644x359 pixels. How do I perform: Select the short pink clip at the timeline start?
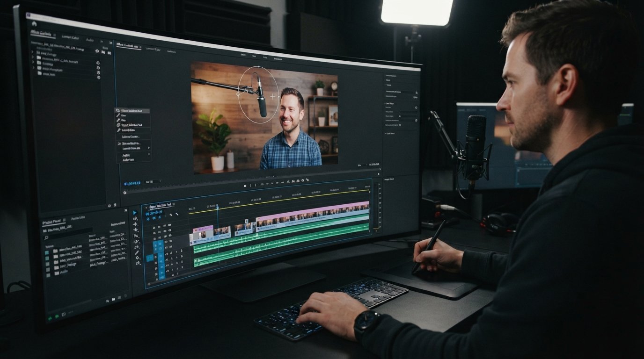click(202, 229)
